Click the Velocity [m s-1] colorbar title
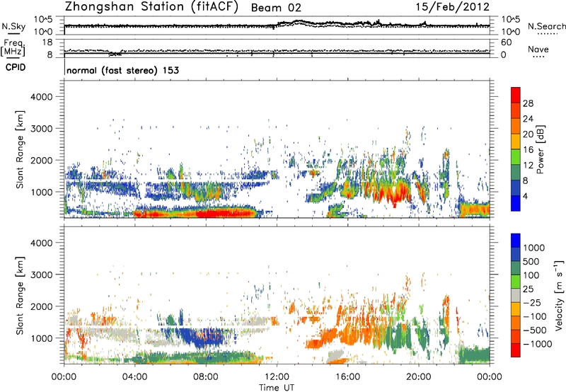This screenshot has width=566, height=392. click(x=559, y=295)
